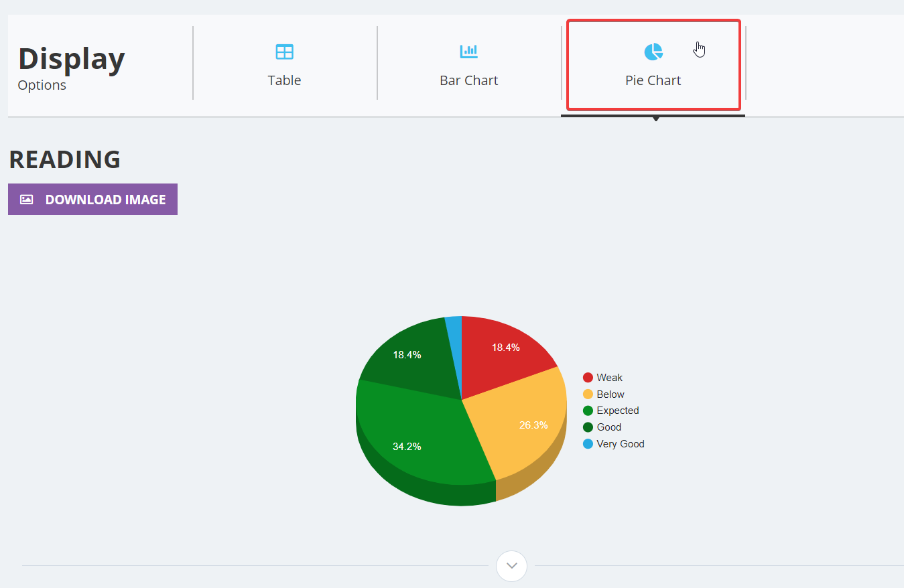Toggle the Weak legend label

[x=610, y=378]
